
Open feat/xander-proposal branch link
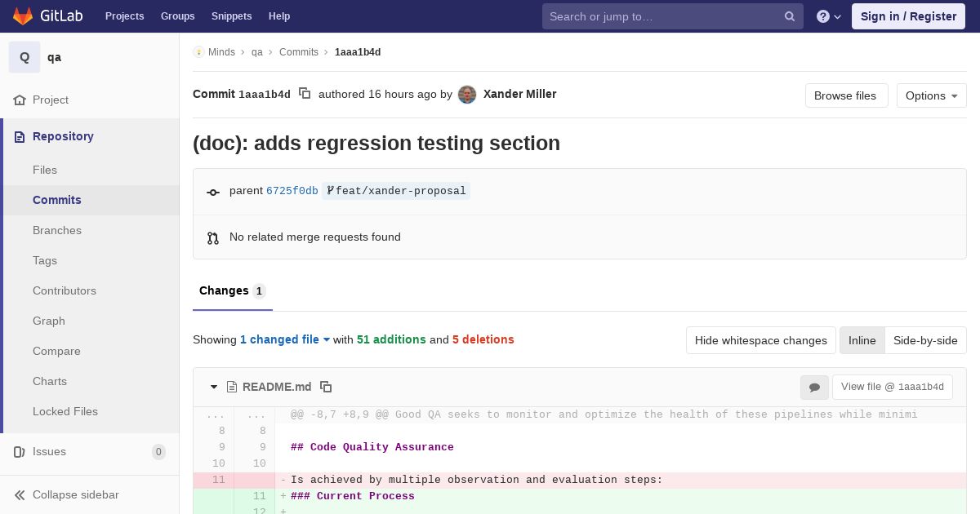[x=396, y=191]
